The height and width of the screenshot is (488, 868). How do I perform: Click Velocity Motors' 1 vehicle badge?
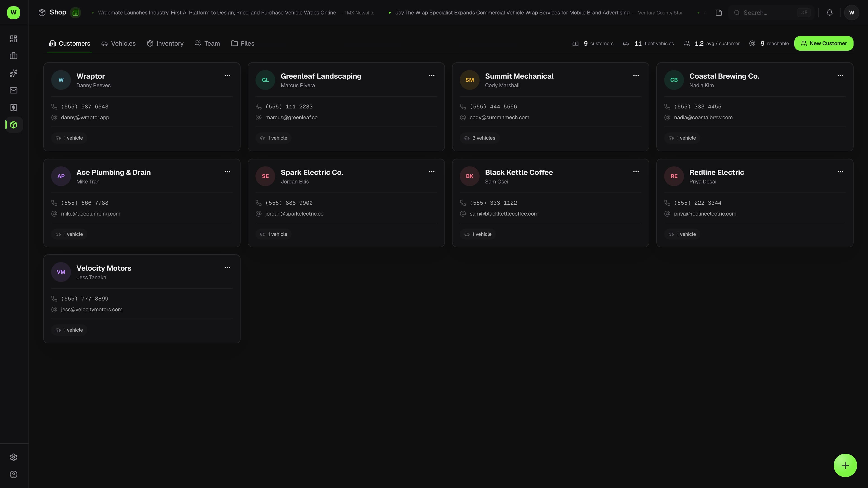tap(69, 330)
